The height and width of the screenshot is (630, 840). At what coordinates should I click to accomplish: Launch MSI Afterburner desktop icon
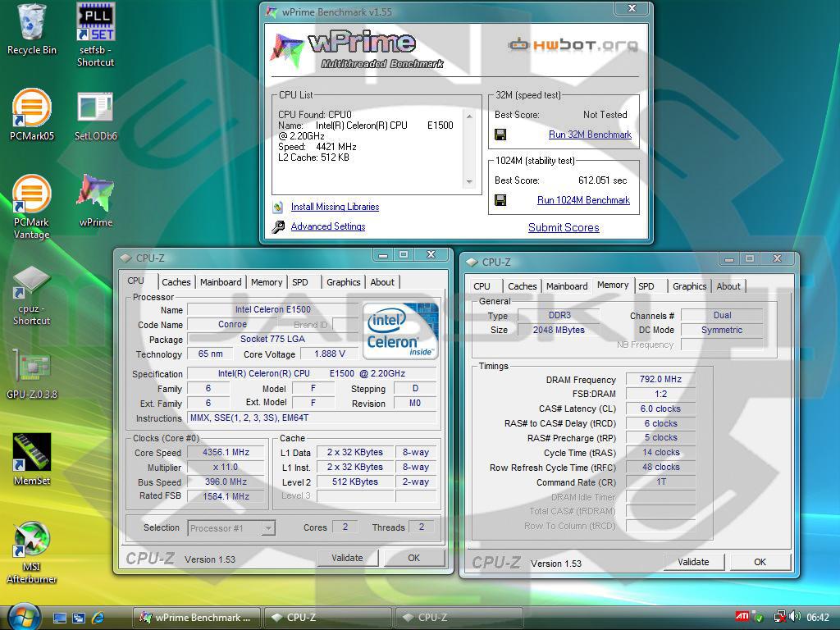(32, 552)
